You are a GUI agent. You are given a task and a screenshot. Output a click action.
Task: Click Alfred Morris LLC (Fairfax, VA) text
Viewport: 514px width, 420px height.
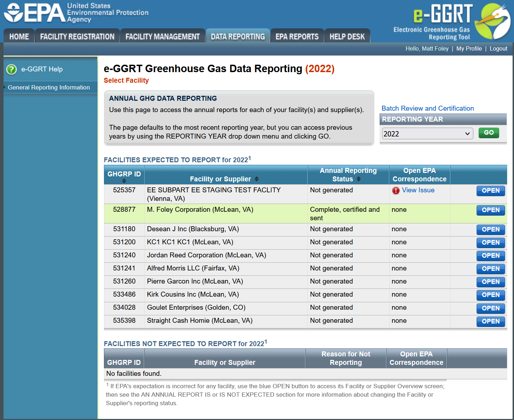click(193, 268)
